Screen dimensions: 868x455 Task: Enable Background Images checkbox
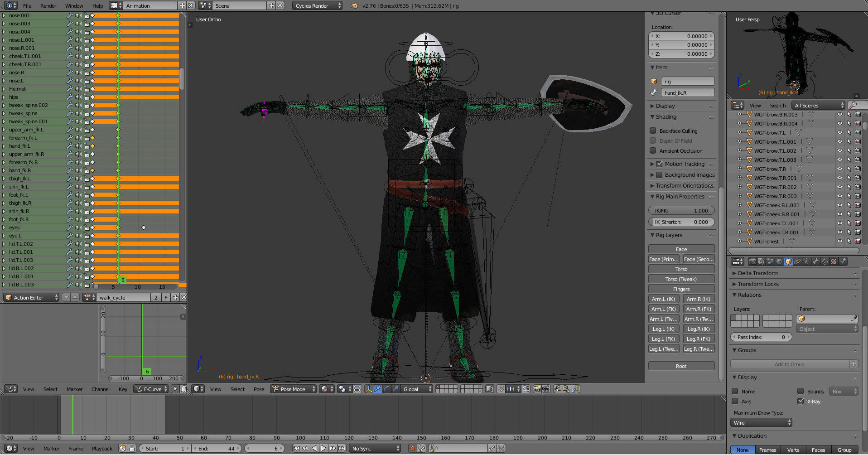[x=660, y=174]
